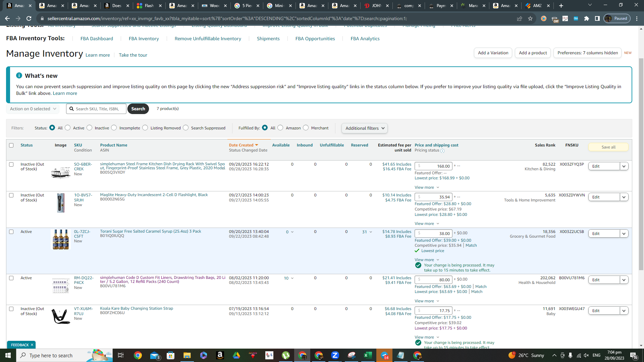Open the Chrome three-dot menu
Viewport: 644px width, 362px height.
coord(637,18)
